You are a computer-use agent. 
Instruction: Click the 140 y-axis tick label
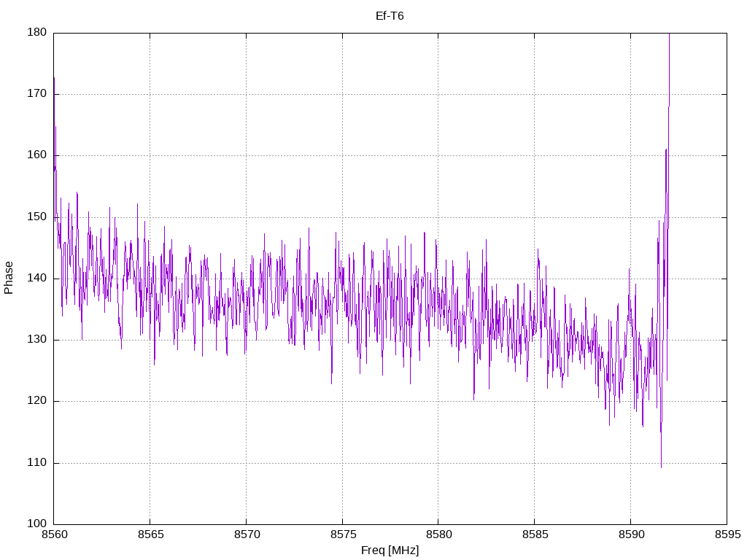pyautogui.click(x=37, y=278)
